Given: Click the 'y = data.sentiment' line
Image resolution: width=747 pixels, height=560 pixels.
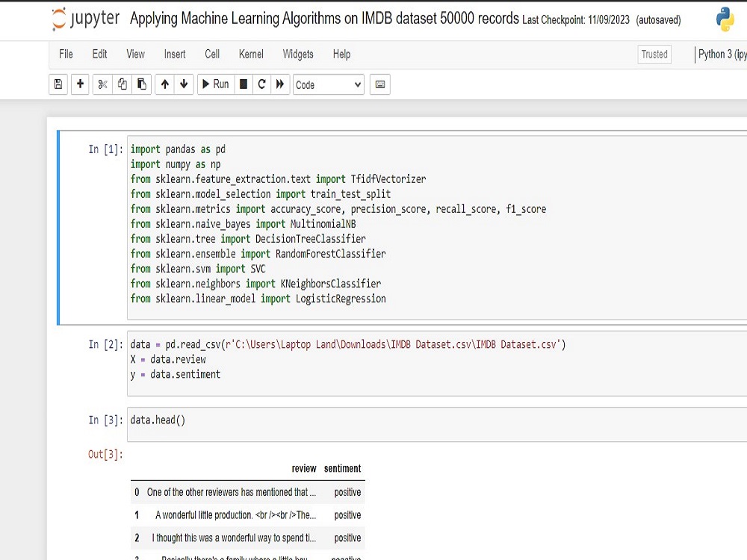Looking at the screenshot, I should (176, 375).
